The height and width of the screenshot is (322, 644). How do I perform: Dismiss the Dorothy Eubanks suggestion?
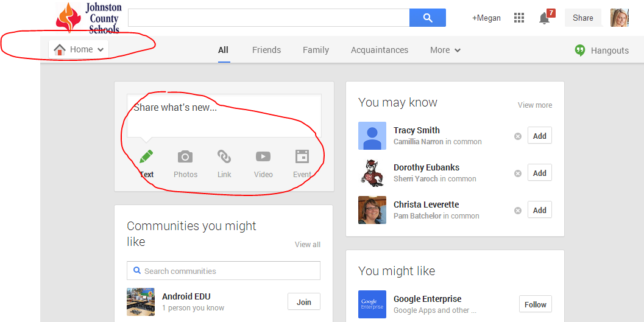tap(518, 173)
